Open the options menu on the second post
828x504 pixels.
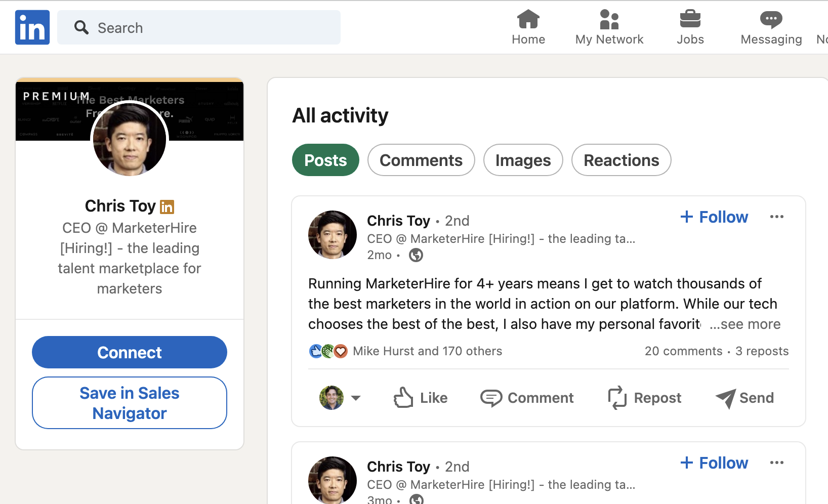(777, 463)
